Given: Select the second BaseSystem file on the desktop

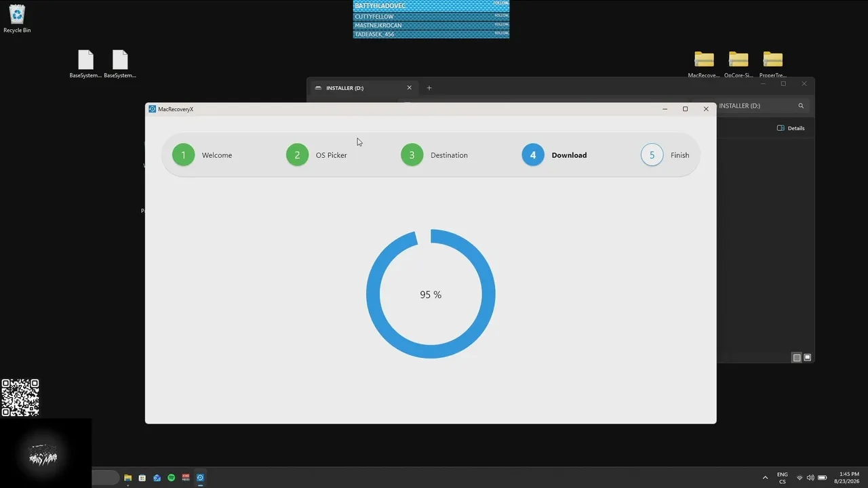Looking at the screenshot, I should (120, 64).
